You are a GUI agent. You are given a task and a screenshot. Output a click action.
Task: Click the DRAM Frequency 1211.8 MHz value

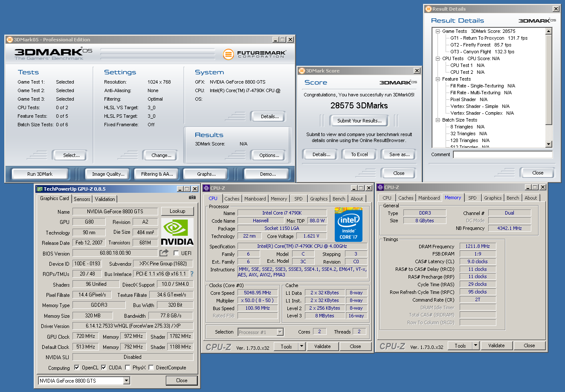pyautogui.click(x=478, y=246)
